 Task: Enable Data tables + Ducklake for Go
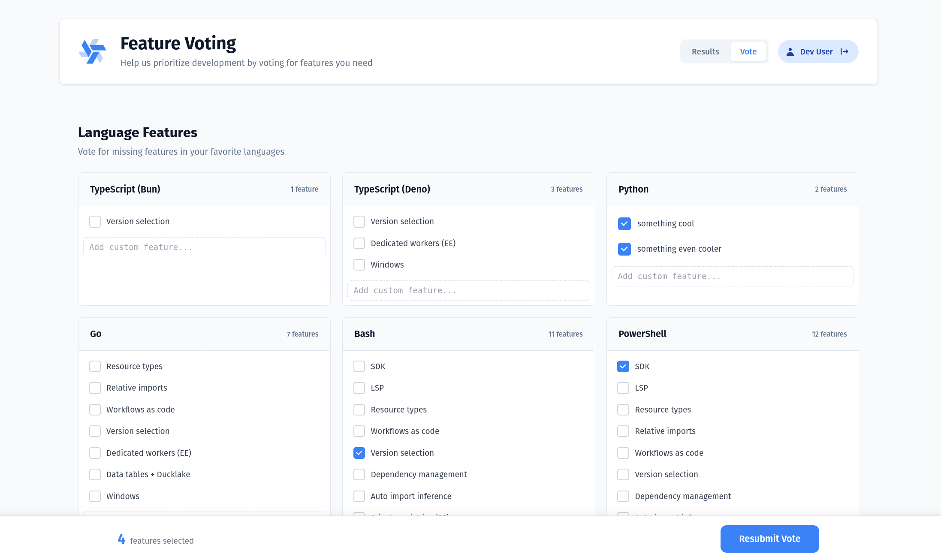point(95,475)
